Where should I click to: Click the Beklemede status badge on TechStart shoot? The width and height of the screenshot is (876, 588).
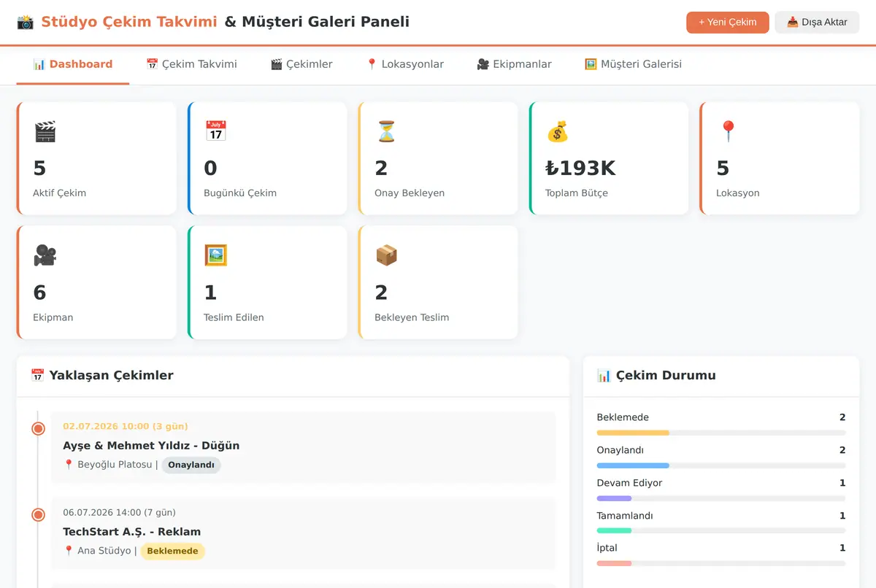click(172, 551)
